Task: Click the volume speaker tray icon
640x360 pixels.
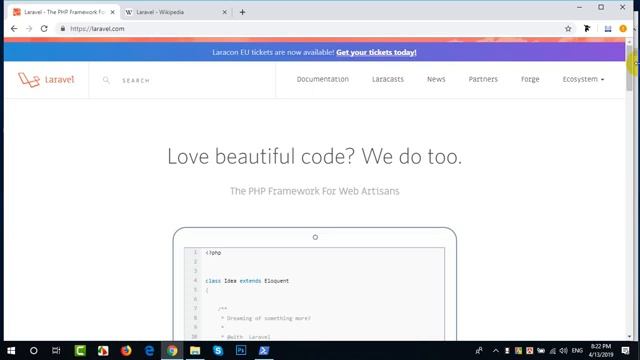Action: pos(564,351)
